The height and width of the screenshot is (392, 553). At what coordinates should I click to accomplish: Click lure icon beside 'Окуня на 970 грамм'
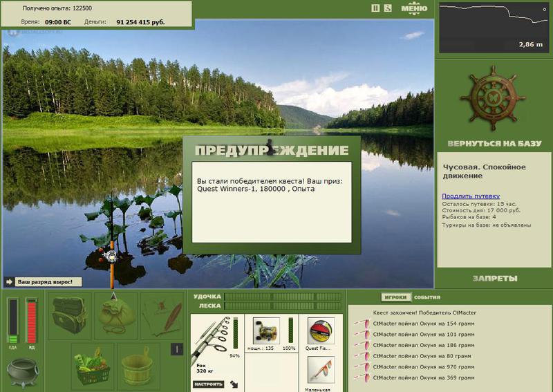pos(363,367)
